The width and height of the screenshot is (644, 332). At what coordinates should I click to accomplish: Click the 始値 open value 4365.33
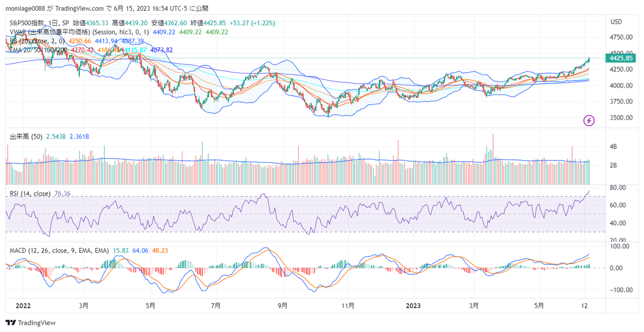pyautogui.click(x=97, y=23)
